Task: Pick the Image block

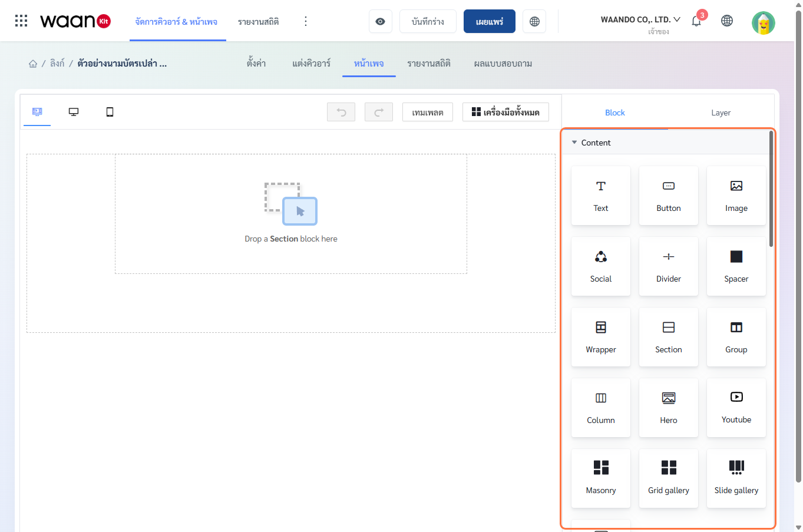Action: [736, 196]
